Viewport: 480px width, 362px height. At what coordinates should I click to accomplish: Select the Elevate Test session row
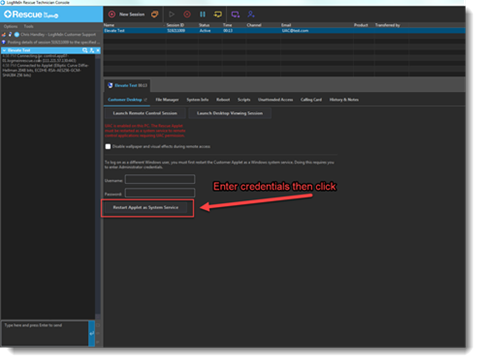coord(284,31)
